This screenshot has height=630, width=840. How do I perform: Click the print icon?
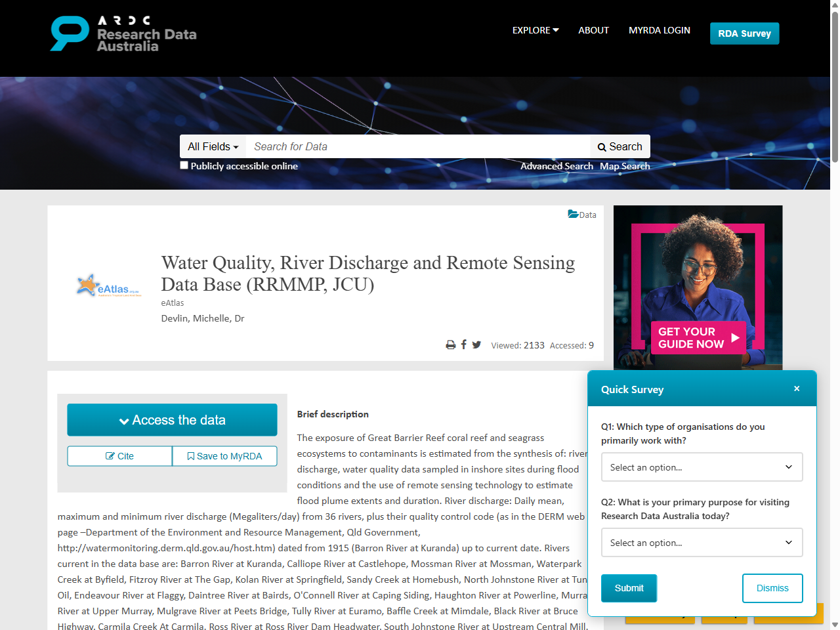[450, 344]
